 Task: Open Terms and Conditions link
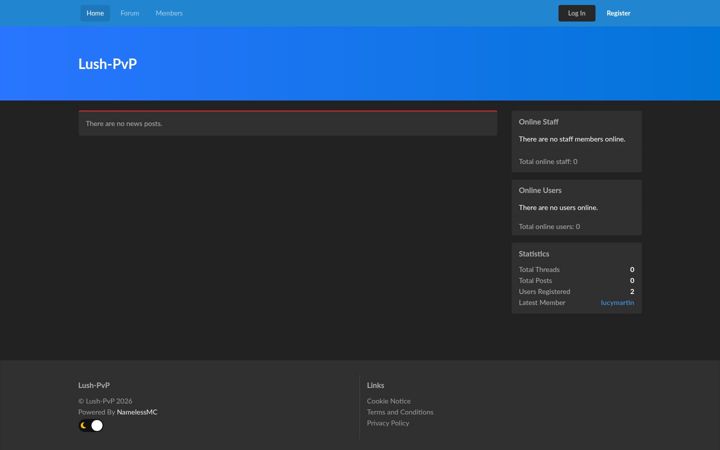coord(400,412)
